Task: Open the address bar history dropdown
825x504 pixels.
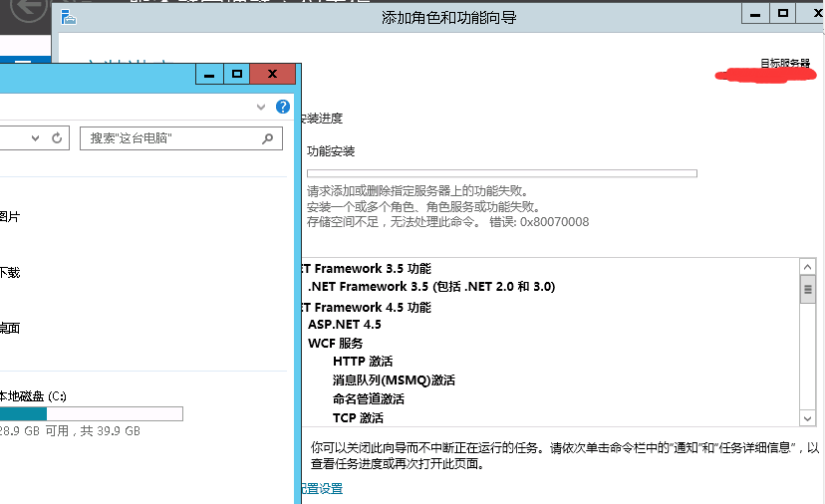Action: pyautogui.click(x=35, y=138)
